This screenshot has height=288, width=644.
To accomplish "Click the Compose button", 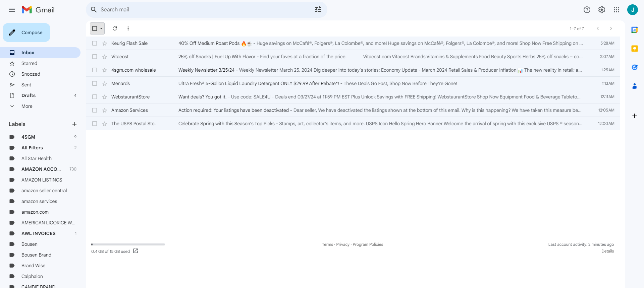I will pyautogui.click(x=26, y=32).
